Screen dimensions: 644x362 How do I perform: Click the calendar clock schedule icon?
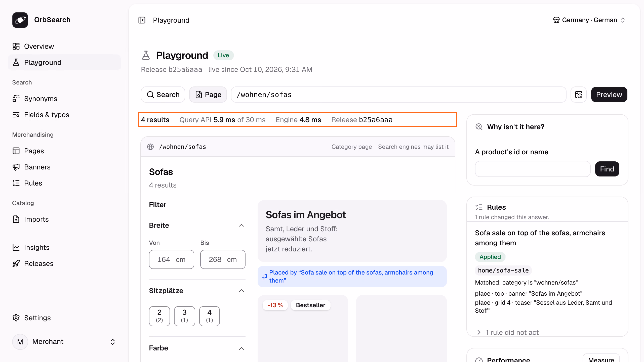579,95
